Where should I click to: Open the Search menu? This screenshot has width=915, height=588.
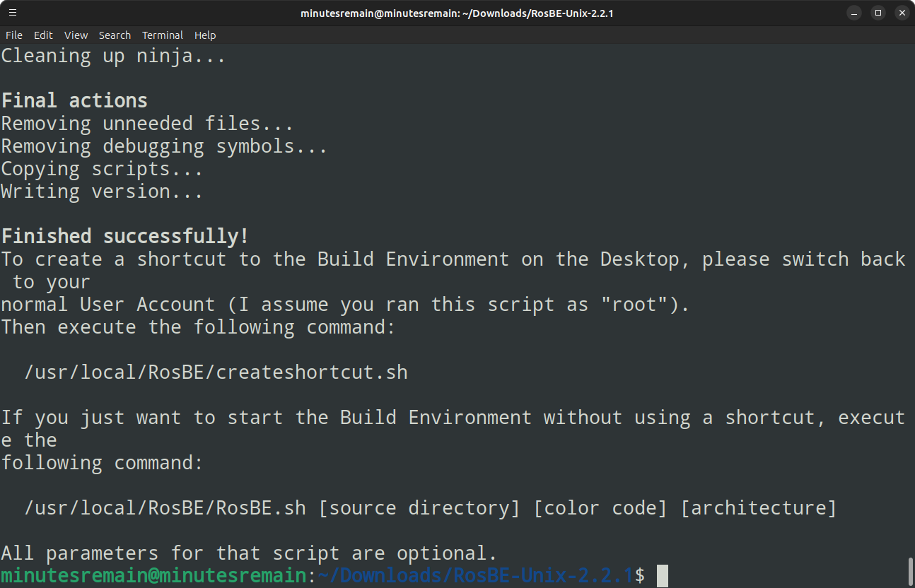click(115, 35)
